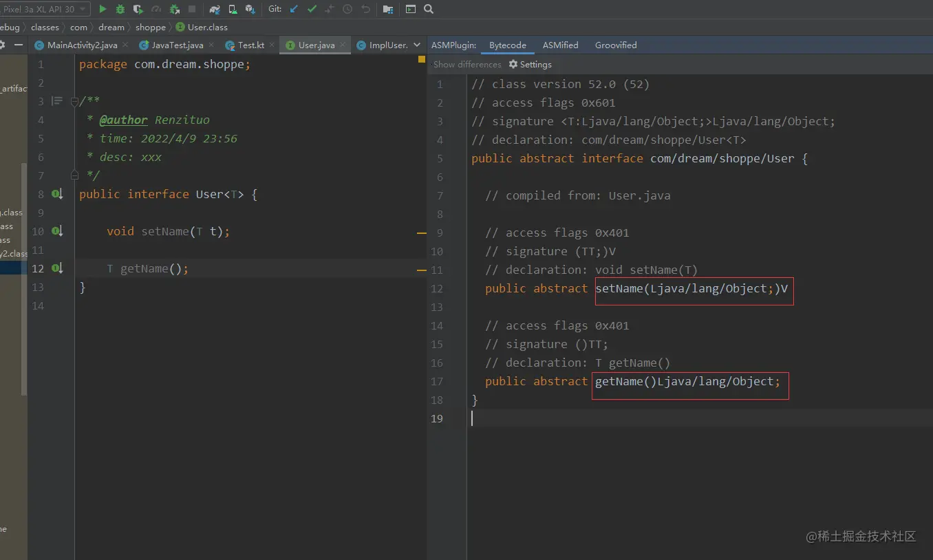Screen dimensions: 933x560
Task: Click the yellow inspection warning indicator
Action: point(422,60)
